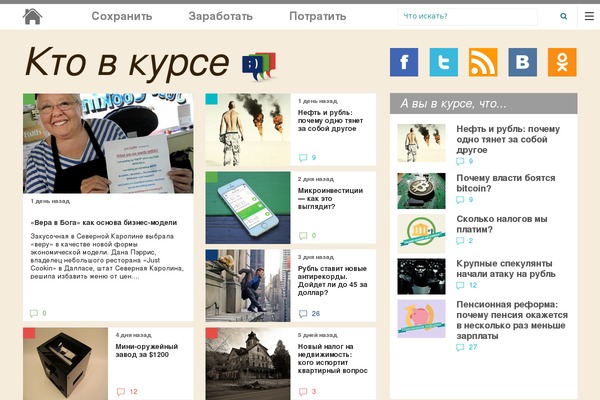
Task: Open the Facebook page icon
Action: [405, 62]
